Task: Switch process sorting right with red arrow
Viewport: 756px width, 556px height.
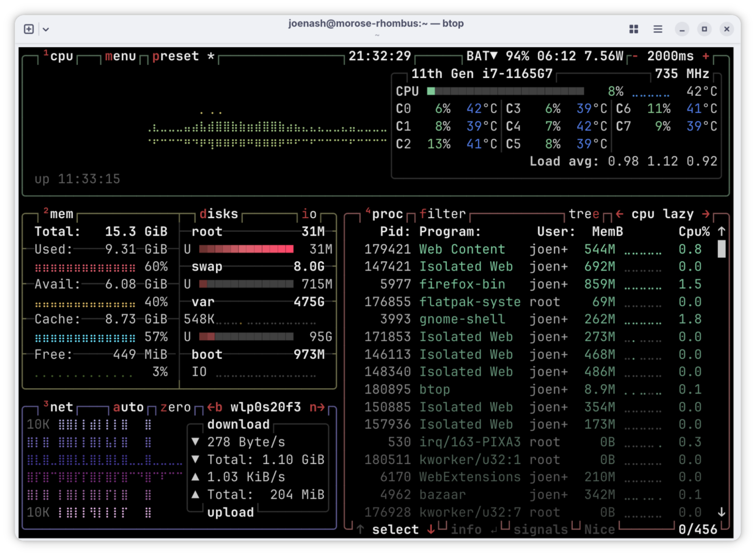Action: (x=705, y=214)
